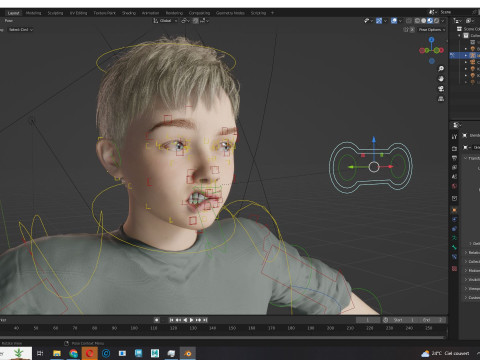The image size is (480, 360).
Task: Switch to the Animation workspace tab
Action: pyautogui.click(x=150, y=13)
